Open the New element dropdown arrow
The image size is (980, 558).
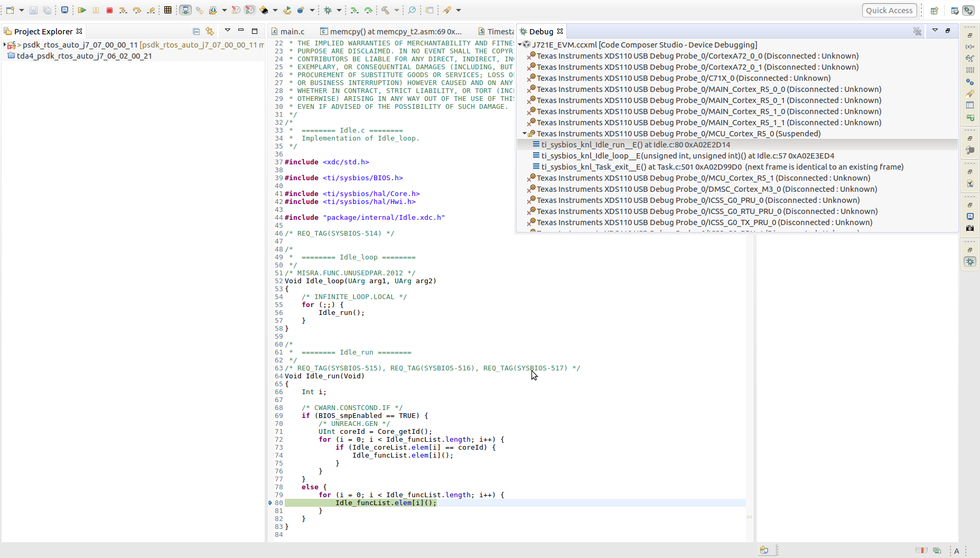point(21,10)
